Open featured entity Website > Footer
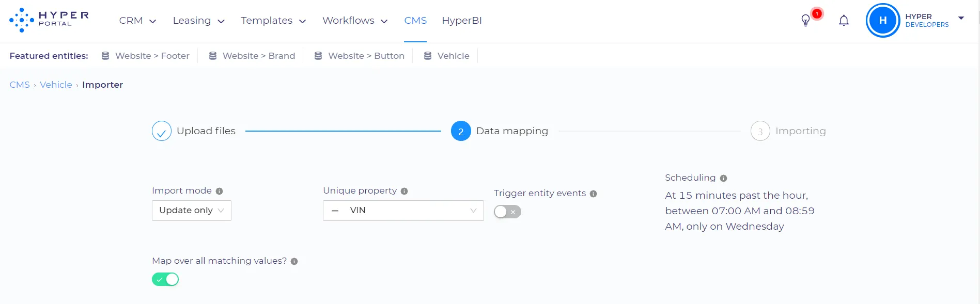 146,56
